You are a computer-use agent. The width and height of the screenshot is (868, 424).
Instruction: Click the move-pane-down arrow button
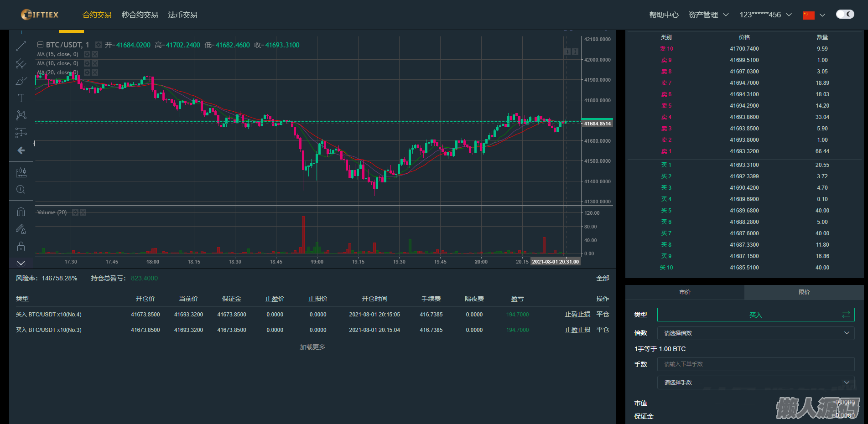[567, 52]
